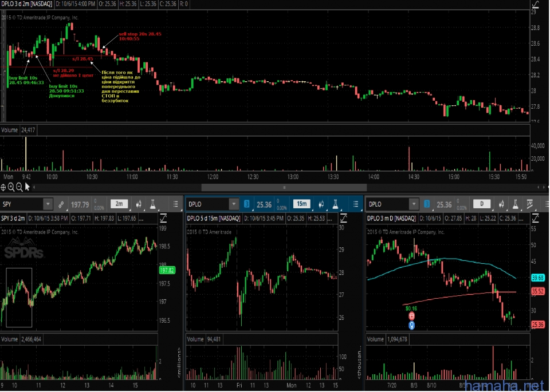550x392 pixels.
Task: Select the pointer cursor tool under the main chart
Action: tap(27, 188)
